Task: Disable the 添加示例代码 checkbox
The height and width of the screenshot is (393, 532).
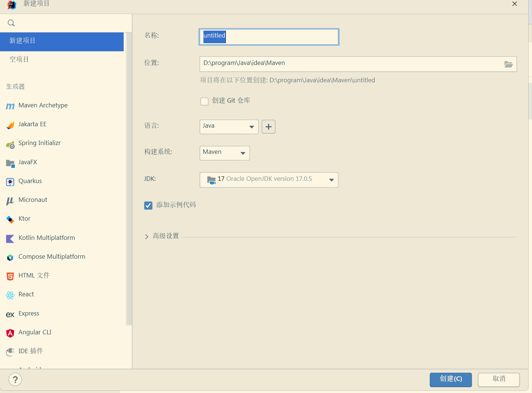Action: [x=148, y=205]
